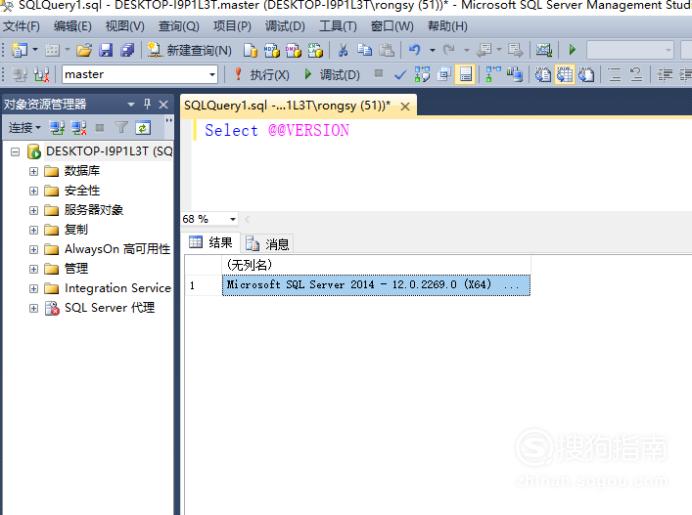Click Uncomment selected lines icon

636,75
